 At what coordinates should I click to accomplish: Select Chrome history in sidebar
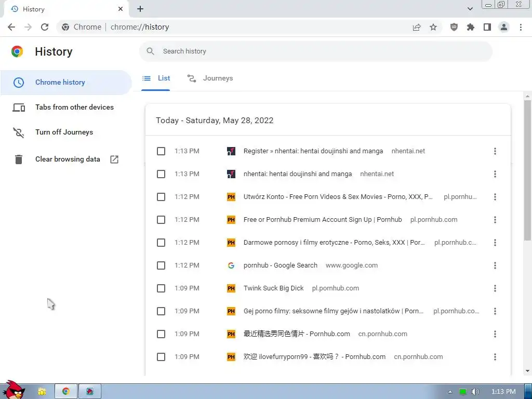[66, 83]
